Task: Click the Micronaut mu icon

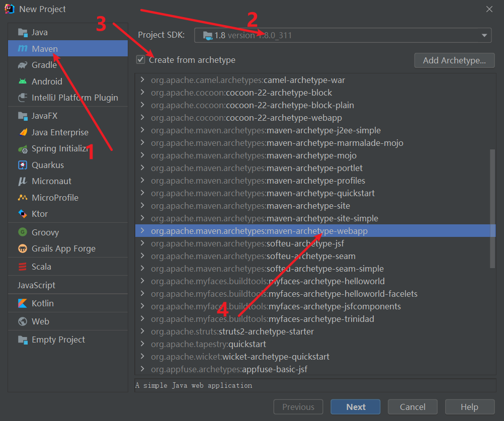Action: point(23,181)
